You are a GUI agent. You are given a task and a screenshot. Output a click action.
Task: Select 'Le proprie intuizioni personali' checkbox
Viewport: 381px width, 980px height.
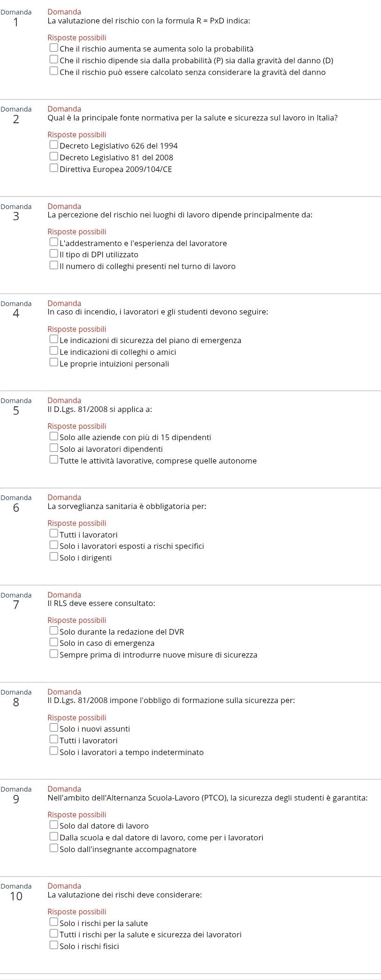(54, 363)
